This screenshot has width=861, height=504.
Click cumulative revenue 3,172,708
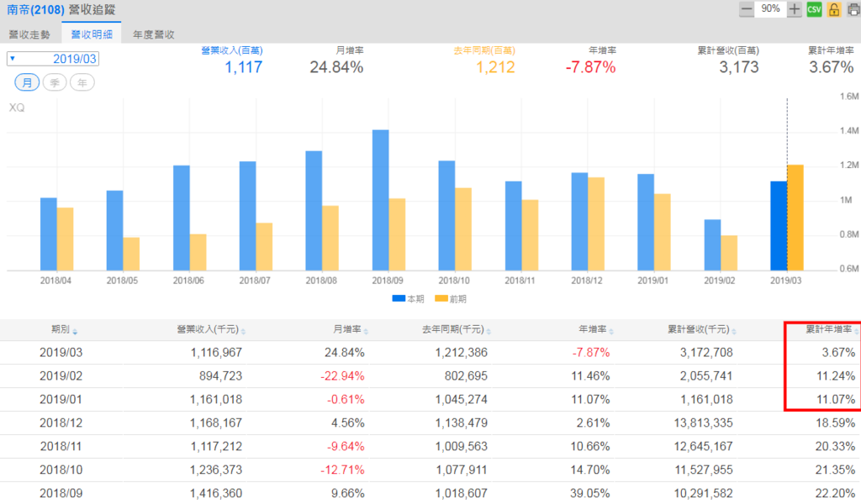point(706,353)
